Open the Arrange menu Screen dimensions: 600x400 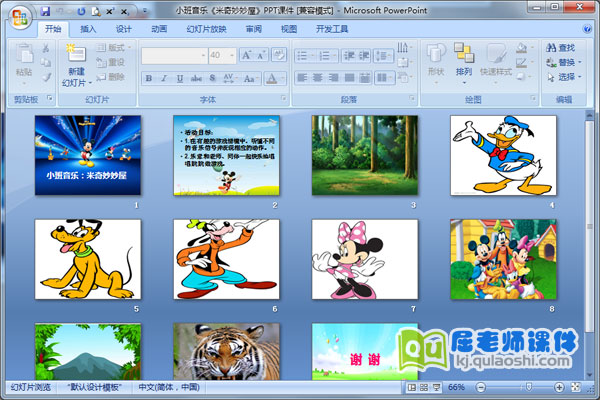pos(464,61)
